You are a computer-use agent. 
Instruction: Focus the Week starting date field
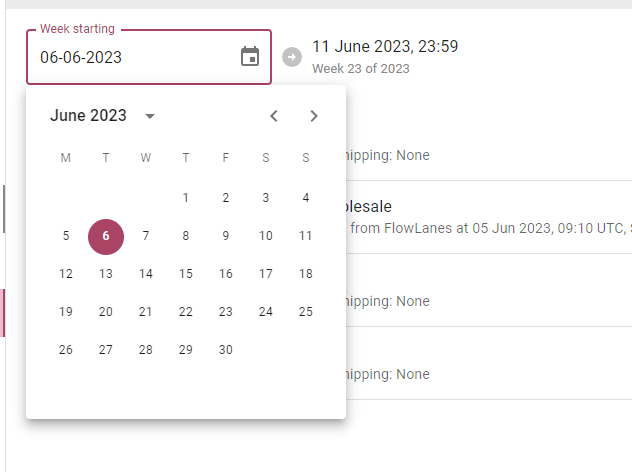point(149,57)
